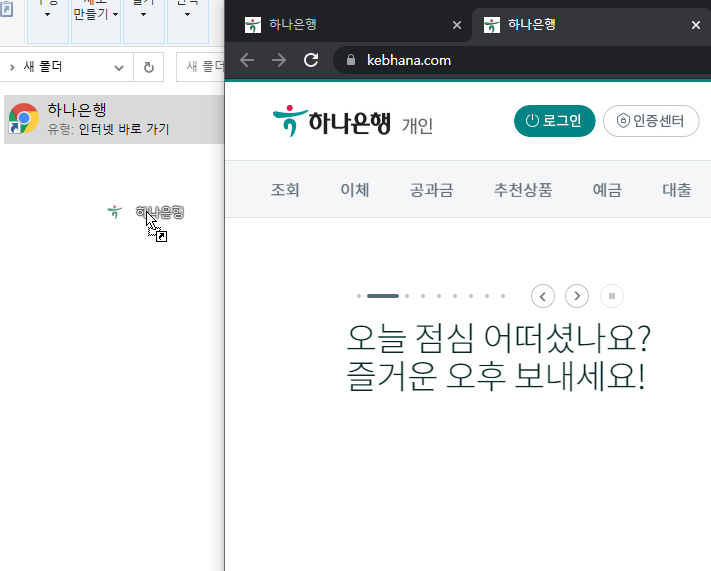This screenshot has height=571, width=711.
Task: Click the 새 폴더 search box
Action: pos(200,67)
